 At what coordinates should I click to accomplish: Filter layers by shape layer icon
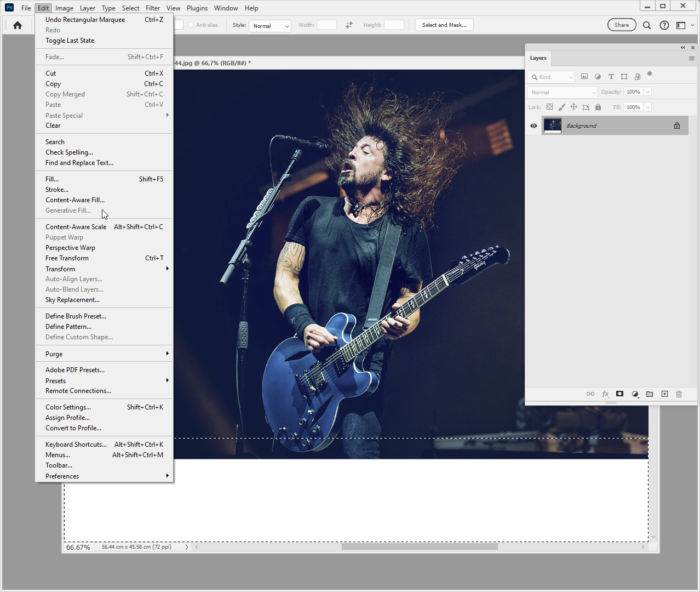tap(624, 77)
